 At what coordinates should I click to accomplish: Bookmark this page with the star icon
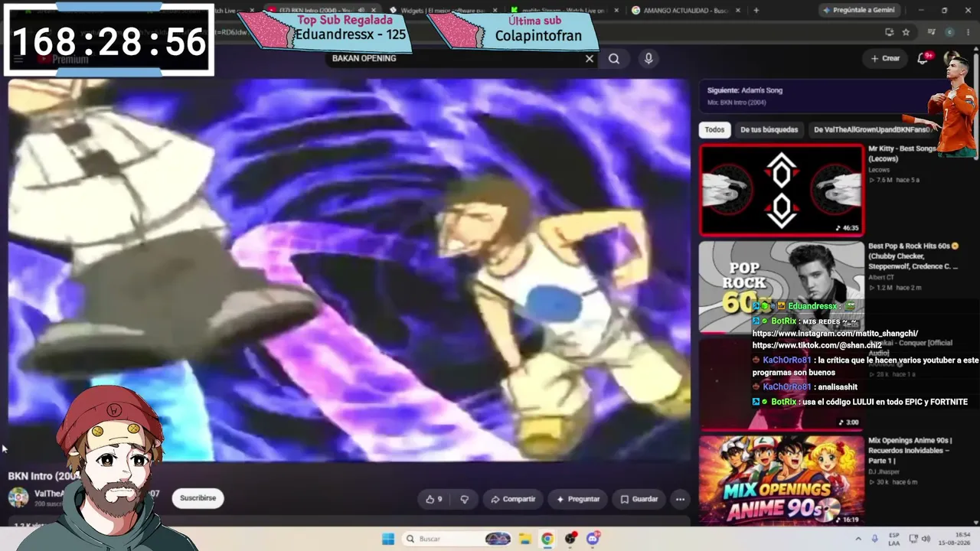tap(906, 32)
